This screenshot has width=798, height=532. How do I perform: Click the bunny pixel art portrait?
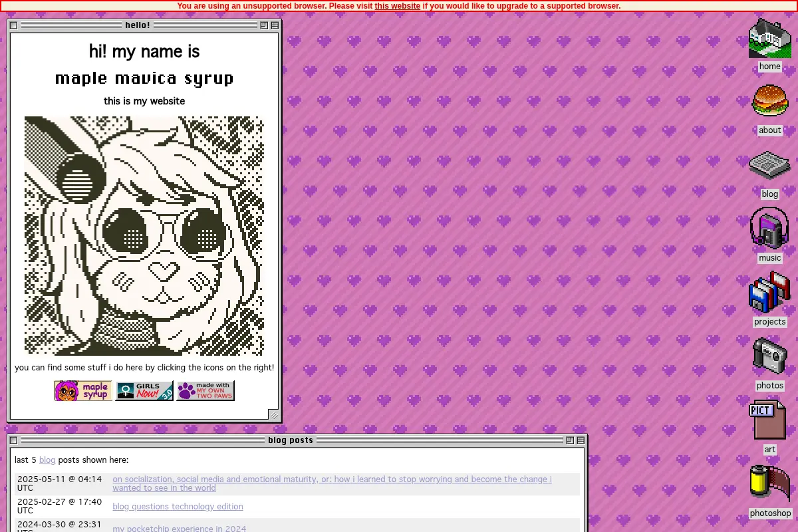144,236
